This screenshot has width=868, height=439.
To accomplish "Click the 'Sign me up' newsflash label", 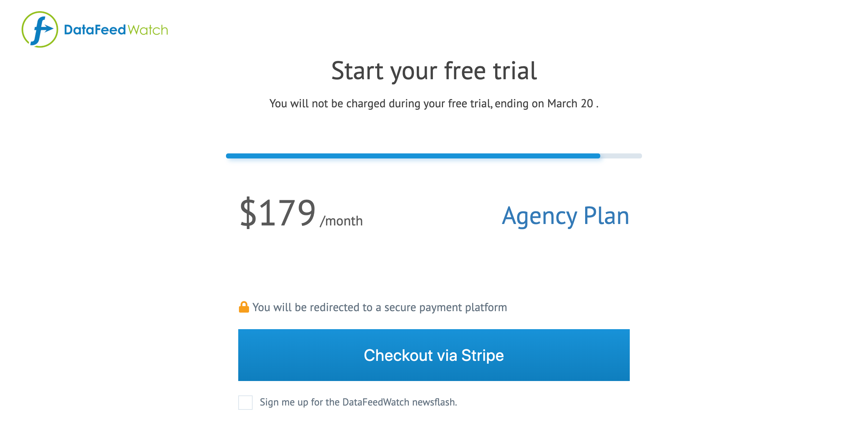I will 358,402.
